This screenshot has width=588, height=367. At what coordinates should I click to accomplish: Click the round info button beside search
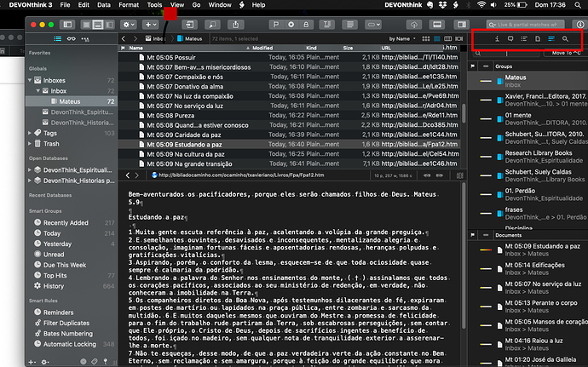[580, 25]
